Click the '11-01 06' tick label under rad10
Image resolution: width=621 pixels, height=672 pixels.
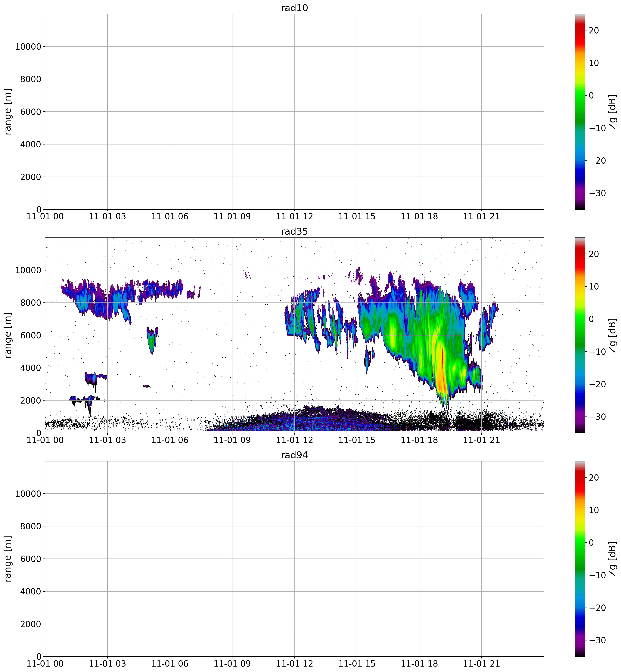[170, 217]
